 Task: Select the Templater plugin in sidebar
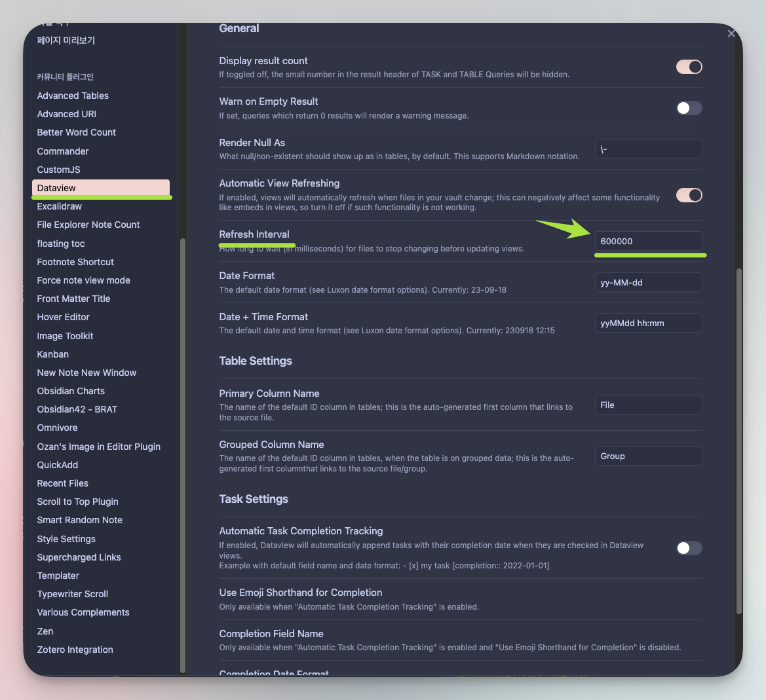(x=58, y=576)
